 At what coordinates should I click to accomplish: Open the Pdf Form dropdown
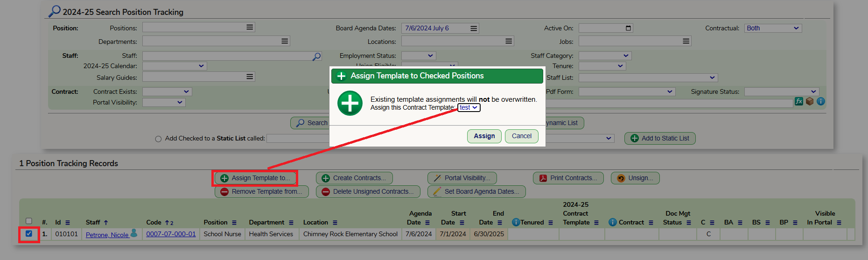(627, 91)
